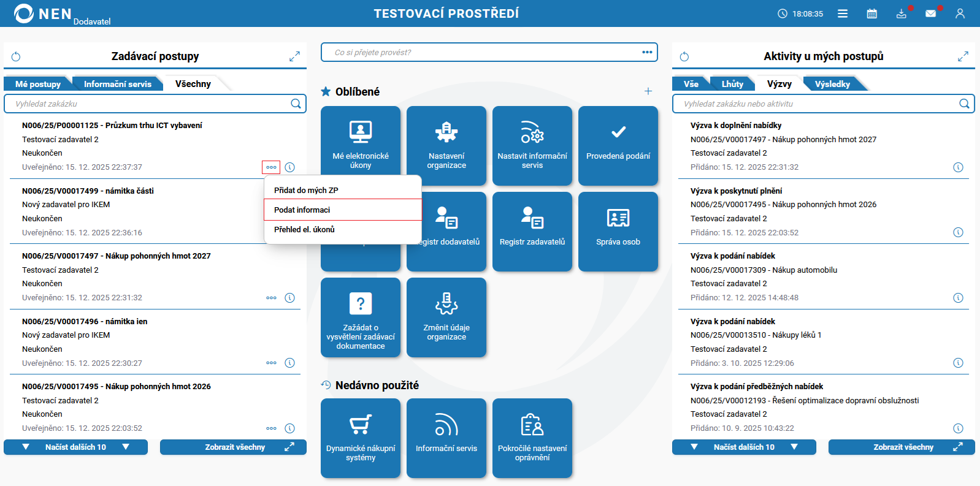Image resolution: width=980 pixels, height=486 pixels.
Task: Click Zobrazit všechny in Zadávací postupy
Action: click(x=233, y=447)
